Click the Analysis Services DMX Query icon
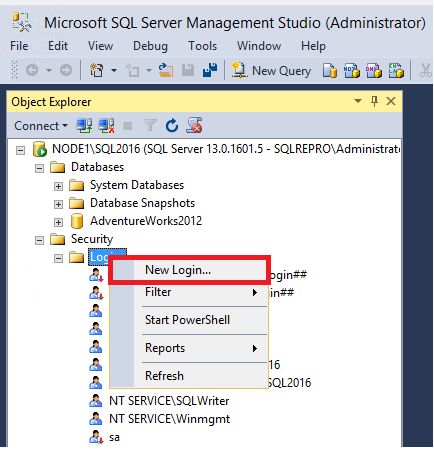This screenshot has height=450, width=434. coord(374,70)
